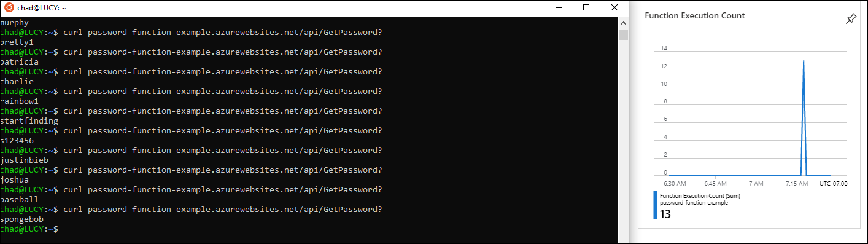Viewport: 868px width, 244px height.
Task: Pin the Function Execution Count chart
Action: coord(850,19)
